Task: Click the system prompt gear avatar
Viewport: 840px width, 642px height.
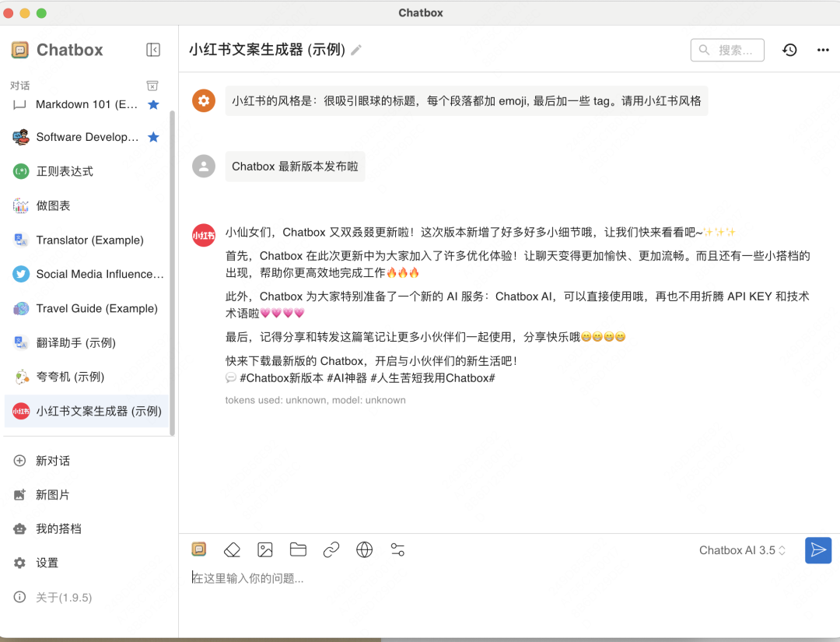Action: click(204, 100)
